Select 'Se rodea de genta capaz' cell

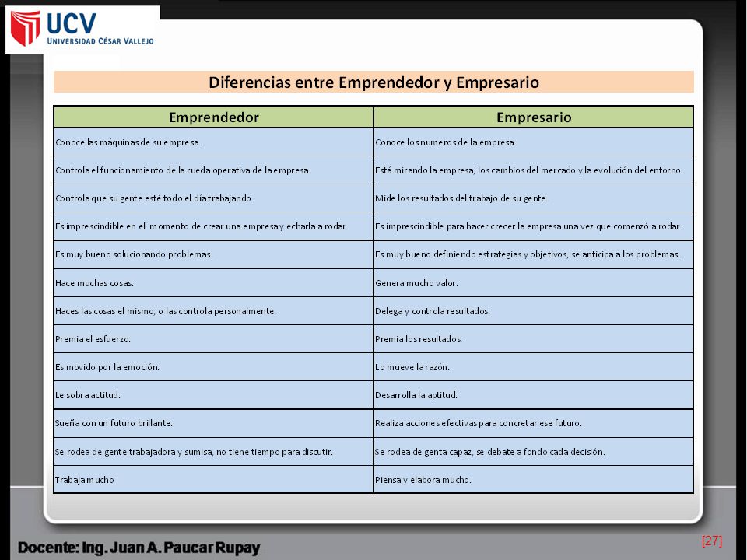[x=534, y=451]
